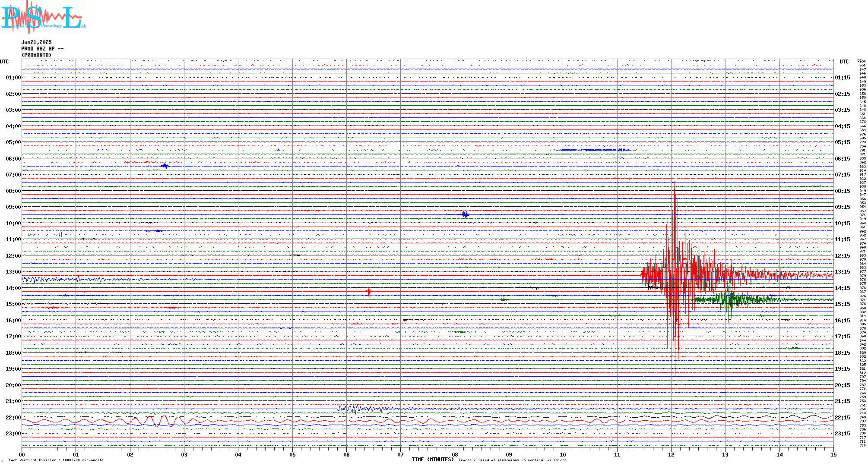Click the small blue spike on the 09:15 trace
This screenshot has width=868, height=466.
click(x=465, y=214)
